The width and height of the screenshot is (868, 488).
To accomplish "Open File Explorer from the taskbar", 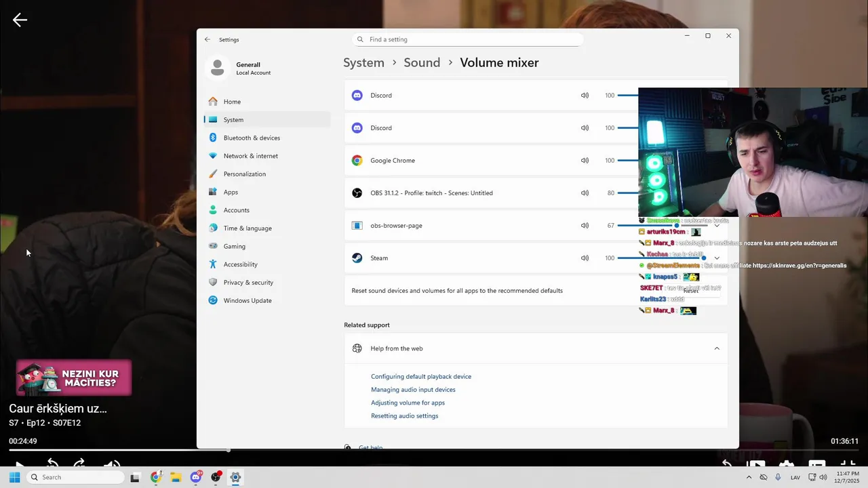I will coord(175,478).
